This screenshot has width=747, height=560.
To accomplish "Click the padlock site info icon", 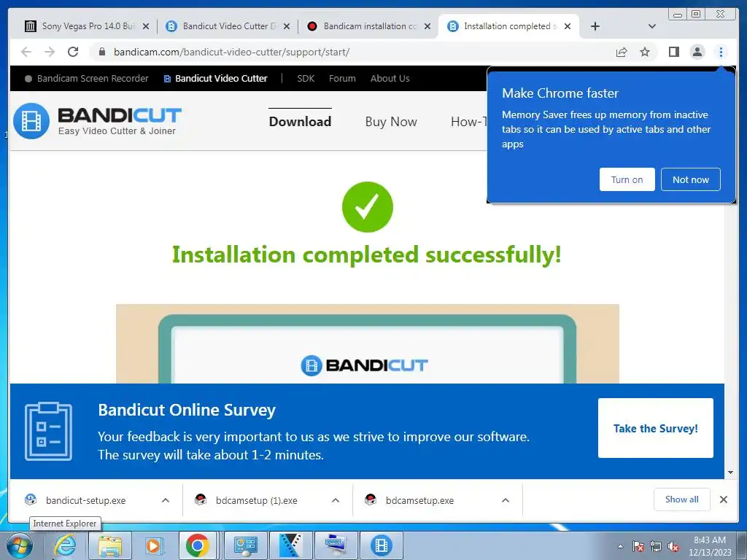I will coord(102,52).
